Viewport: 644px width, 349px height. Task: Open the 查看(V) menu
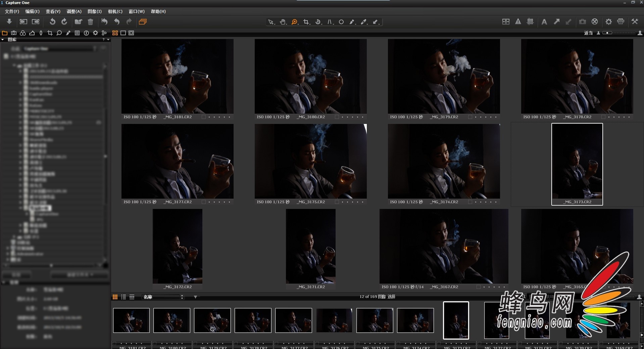coord(53,11)
